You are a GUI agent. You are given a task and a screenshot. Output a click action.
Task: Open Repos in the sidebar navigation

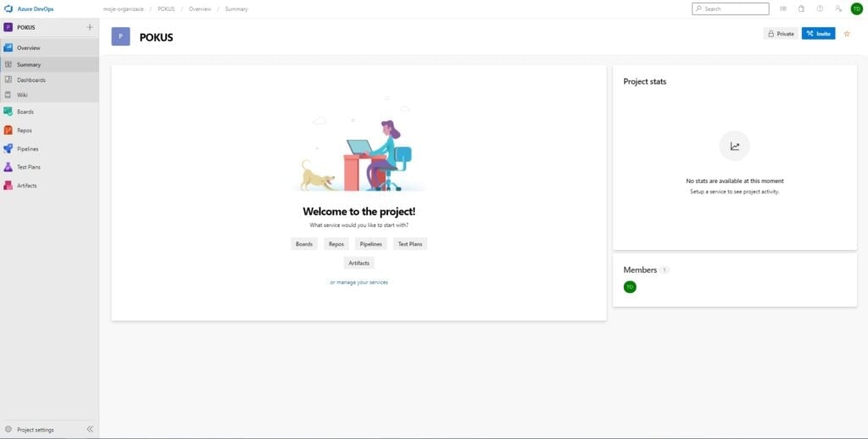click(x=25, y=131)
